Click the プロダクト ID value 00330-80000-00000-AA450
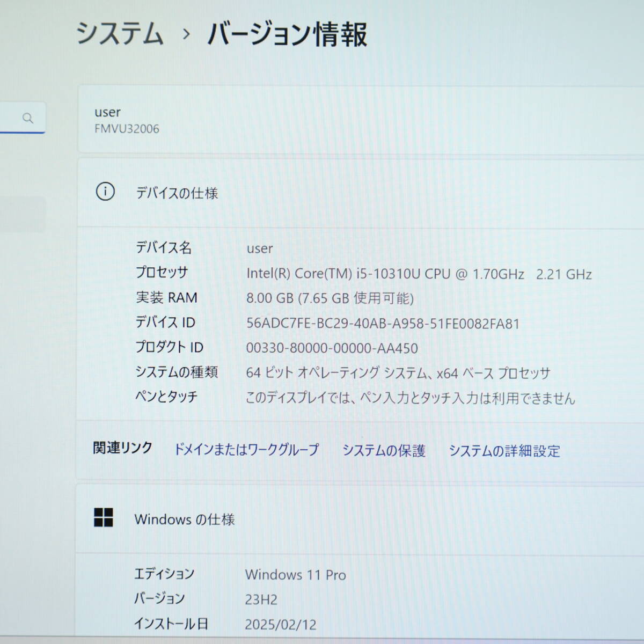Screen dimensions: 644x644 pyautogui.click(x=332, y=348)
